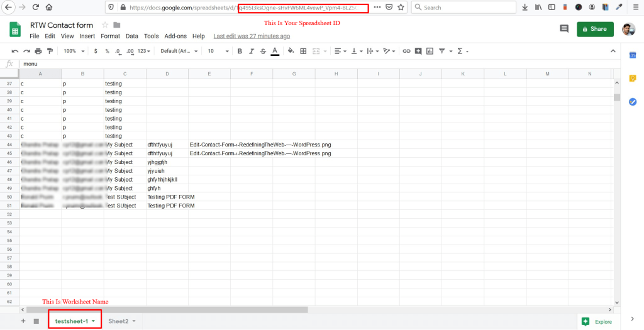Open Keep in the side panel

pyautogui.click(x=633, y=79)
